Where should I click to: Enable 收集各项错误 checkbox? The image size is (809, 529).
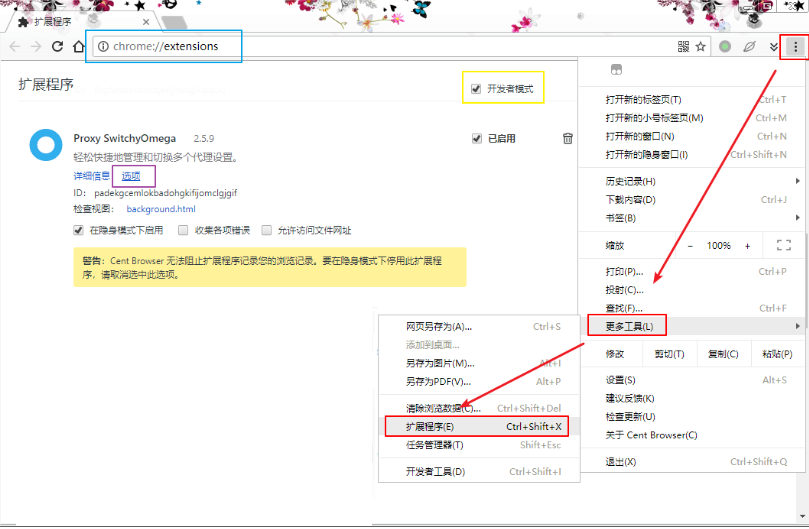pyautogui.click(x=183, y=230)
